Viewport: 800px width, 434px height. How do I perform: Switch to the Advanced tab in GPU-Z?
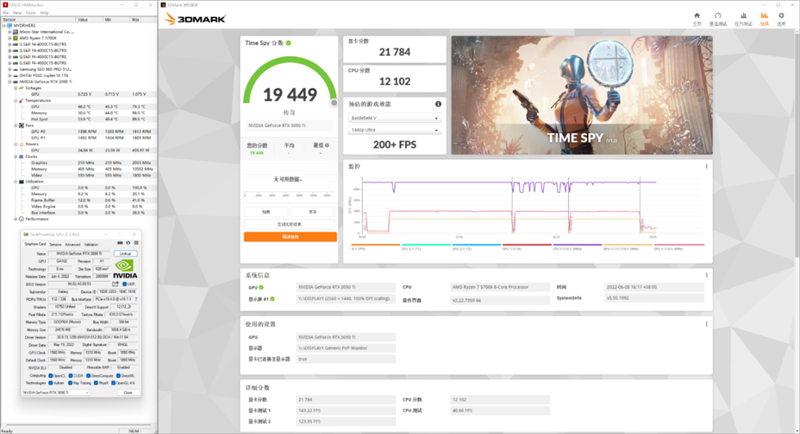72,244
